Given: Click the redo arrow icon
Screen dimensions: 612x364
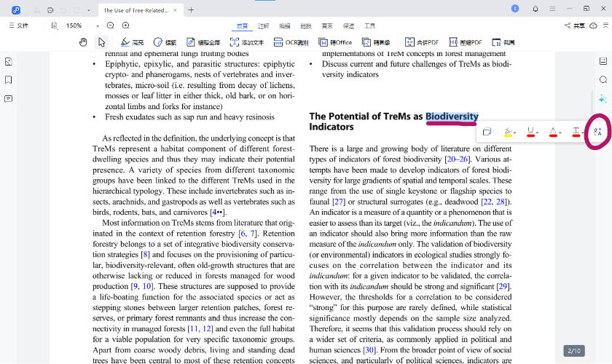Looking at the screenshot, I should coord(76,10).
